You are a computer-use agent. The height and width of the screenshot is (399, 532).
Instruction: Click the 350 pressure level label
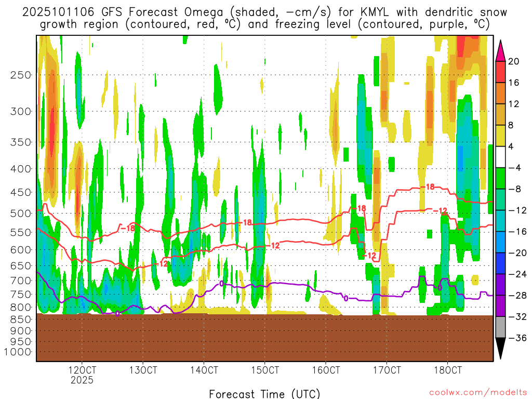tap(21, 142)
